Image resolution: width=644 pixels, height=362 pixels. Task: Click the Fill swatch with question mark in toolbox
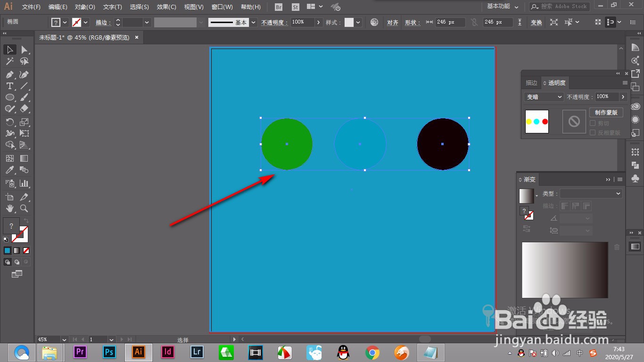[11, 226]
